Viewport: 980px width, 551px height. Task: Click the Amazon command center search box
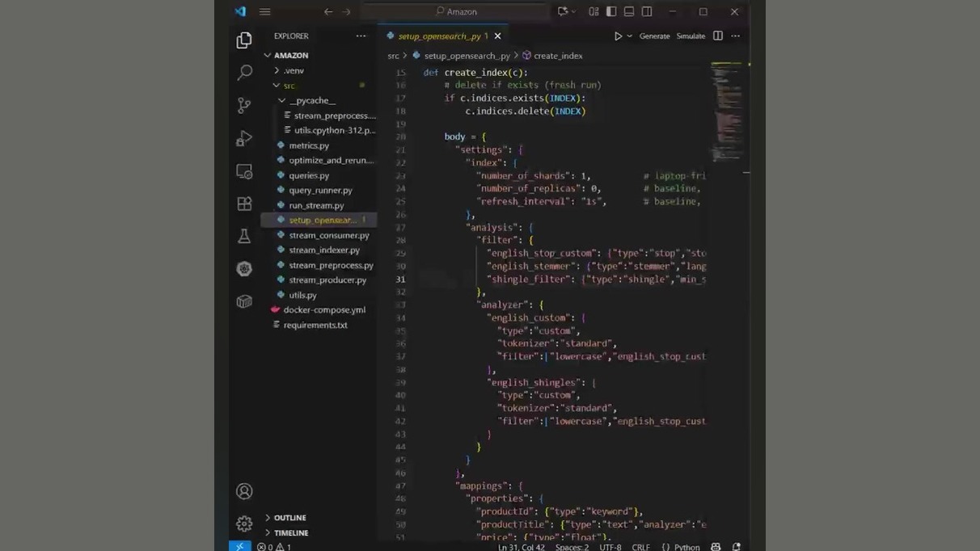tap(456, 11)
